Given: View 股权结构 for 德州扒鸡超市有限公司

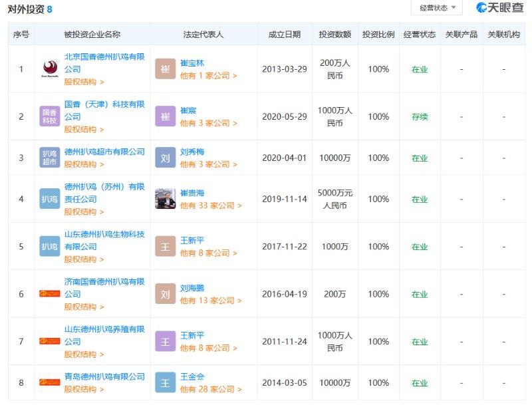Looking at the screenshot, I should pos(84,164).
